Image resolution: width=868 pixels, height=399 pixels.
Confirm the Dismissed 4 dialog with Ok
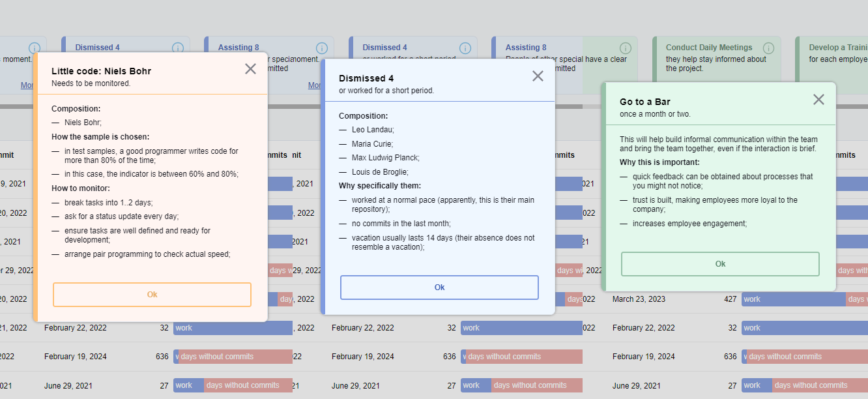tap(439, 288)
